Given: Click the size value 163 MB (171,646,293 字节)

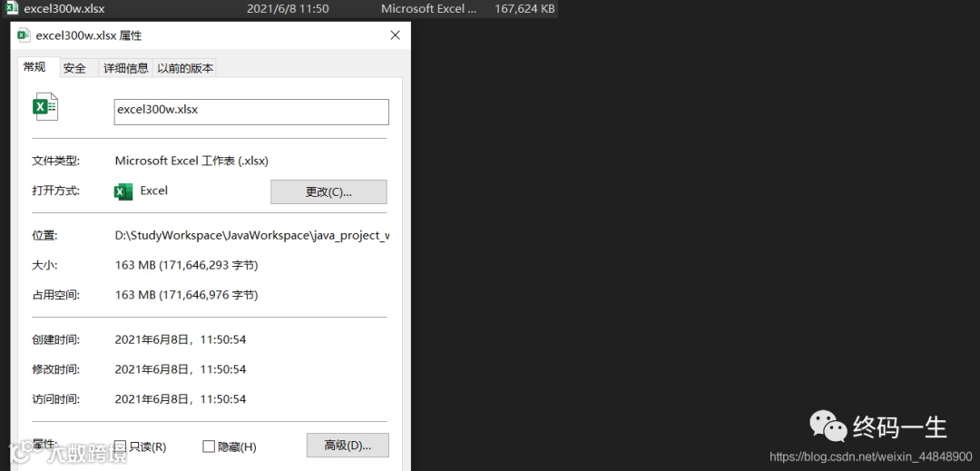Looking at the screenshot, I should [186, 265].
